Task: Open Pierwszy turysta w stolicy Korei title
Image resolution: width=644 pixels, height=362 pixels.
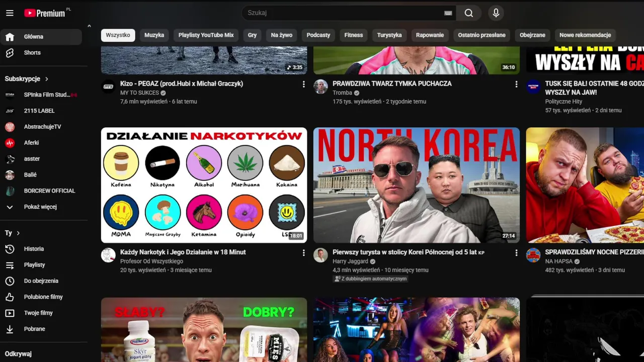Action: click(408, 252)
